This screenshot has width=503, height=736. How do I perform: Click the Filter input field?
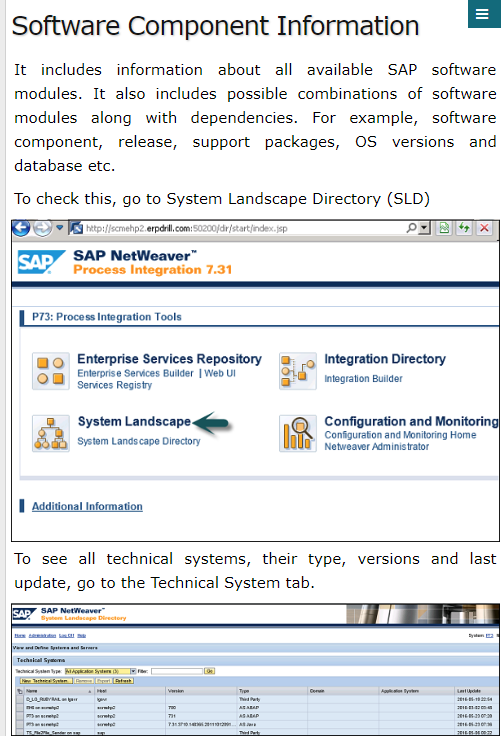coord(176,671)
